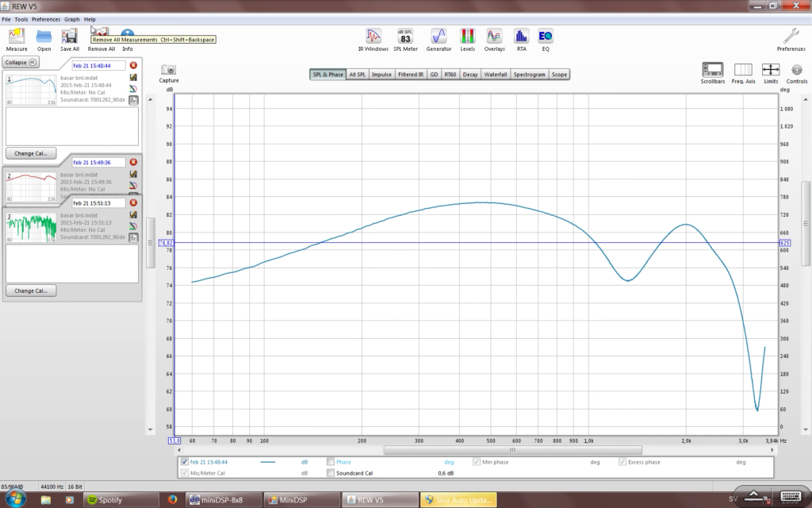Toggle the feb 21 15:48:44 trace checkbox
Screen dimensions: 812x508
tap(184, 462)
